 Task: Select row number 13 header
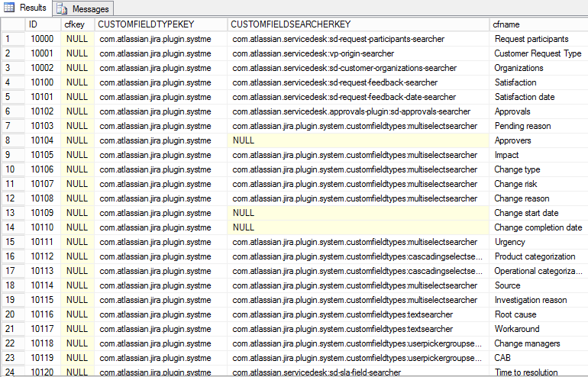tap(13, 213)
